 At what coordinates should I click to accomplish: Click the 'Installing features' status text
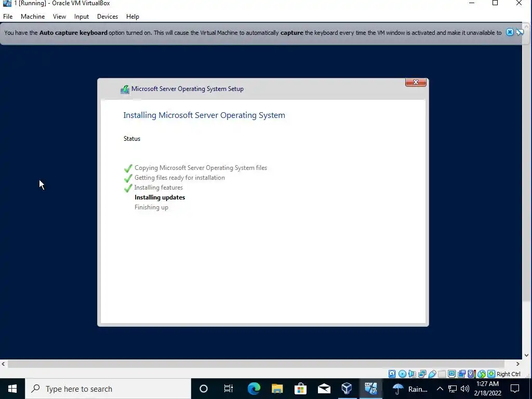(158, 187)
